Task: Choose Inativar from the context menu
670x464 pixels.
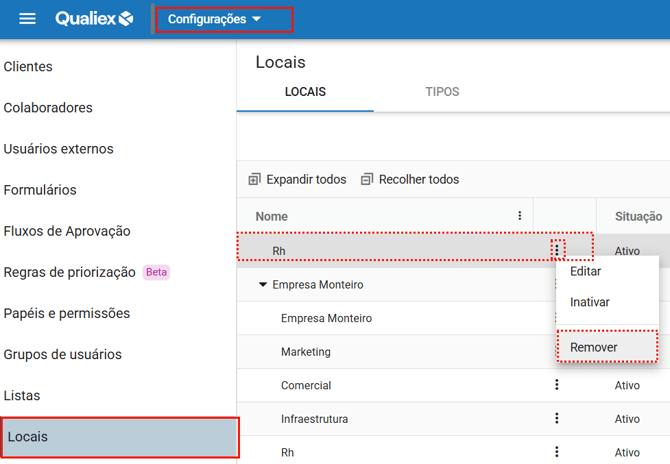Action: coord(589,302)
